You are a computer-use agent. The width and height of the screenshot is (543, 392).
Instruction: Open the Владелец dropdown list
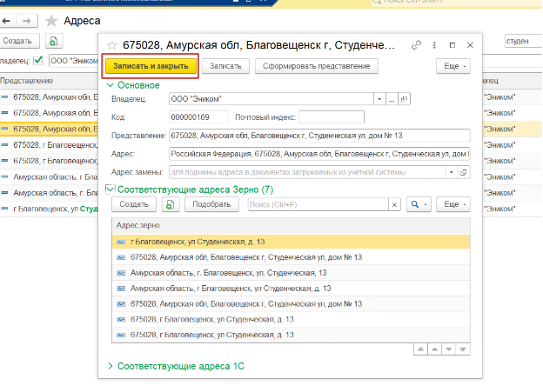point(379,100)
